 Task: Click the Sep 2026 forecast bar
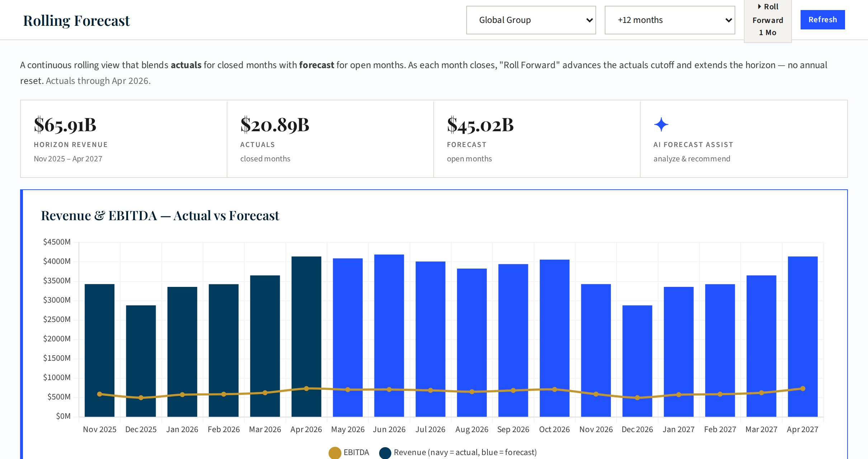pos(513,340)
